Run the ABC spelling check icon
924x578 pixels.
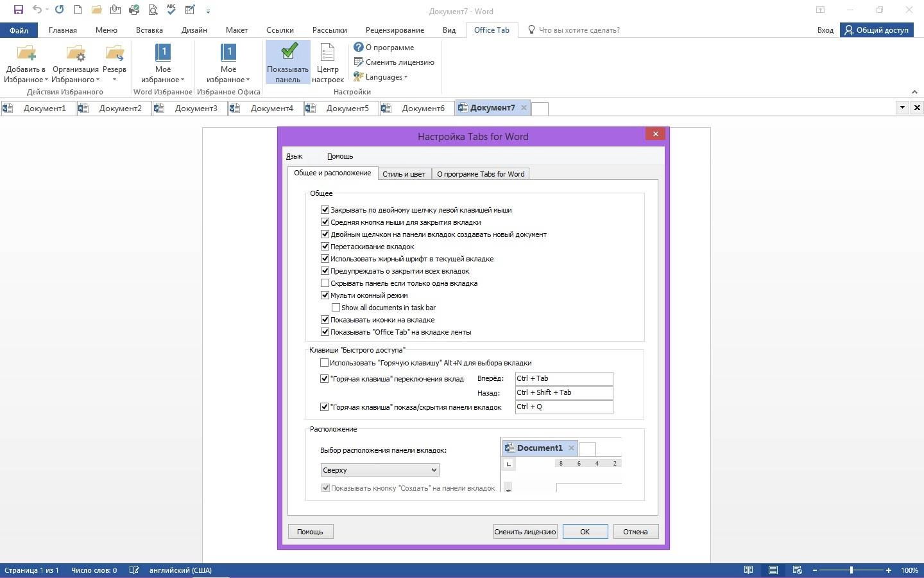(x=171, y=10)
